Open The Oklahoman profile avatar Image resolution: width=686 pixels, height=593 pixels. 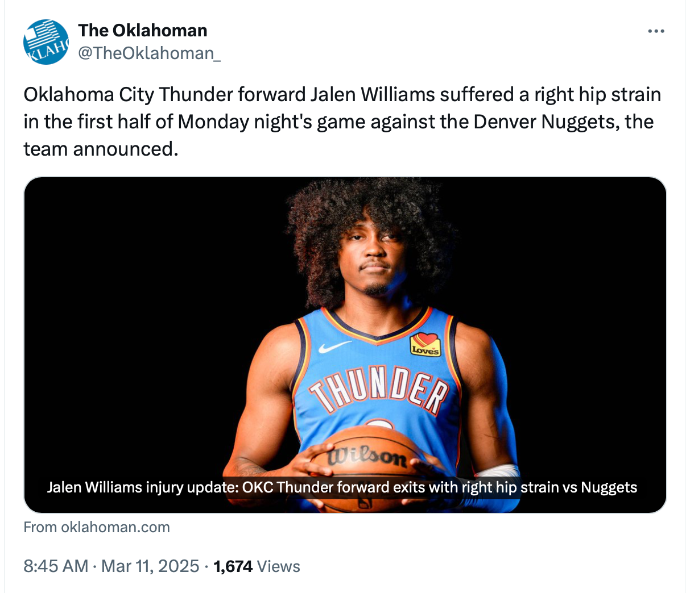[46, 41]
